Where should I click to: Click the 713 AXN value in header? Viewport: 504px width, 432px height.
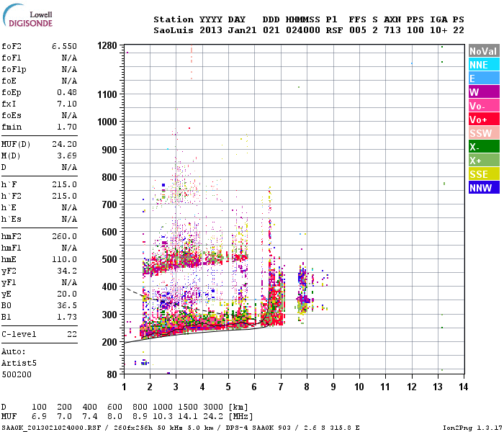(x=392, y=30)
